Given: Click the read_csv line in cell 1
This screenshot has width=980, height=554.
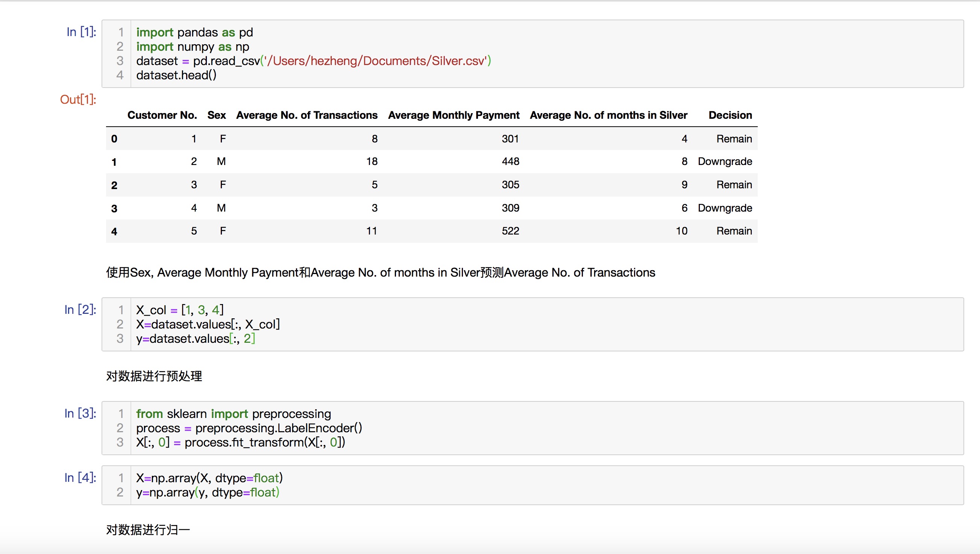Looking at the screenshot, I should [x=314, y=61].
